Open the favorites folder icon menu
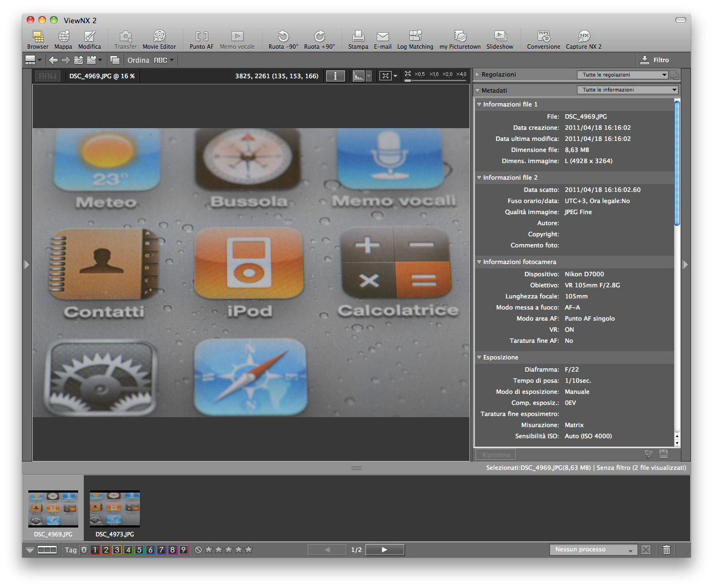The height and width of the screenshot is (588, 713). [x=94, y=60]
